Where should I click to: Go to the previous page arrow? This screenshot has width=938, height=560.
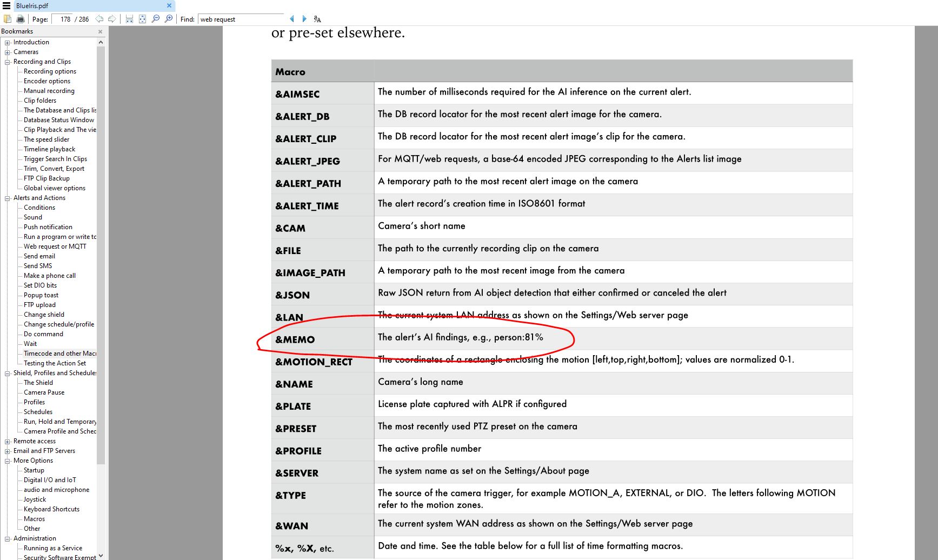tap(99, 19)
